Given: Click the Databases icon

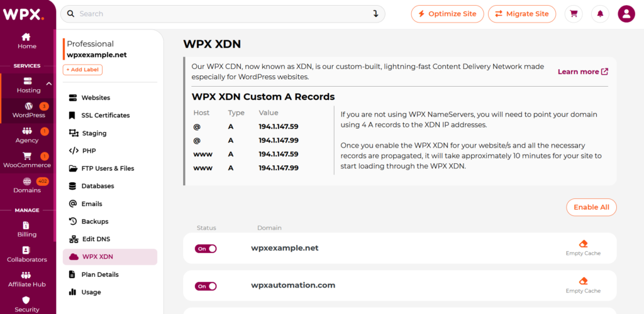Looking at the screenshot, I should [x=73, y=186].
